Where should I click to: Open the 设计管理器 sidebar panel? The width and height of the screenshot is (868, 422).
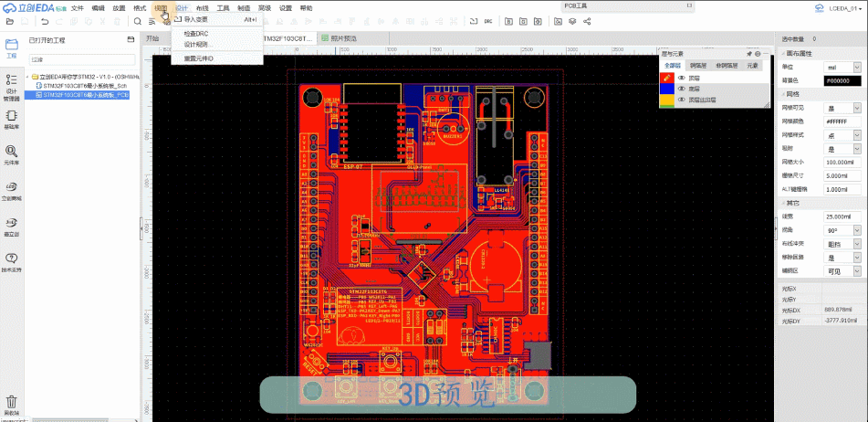click(x=12, y=84)
